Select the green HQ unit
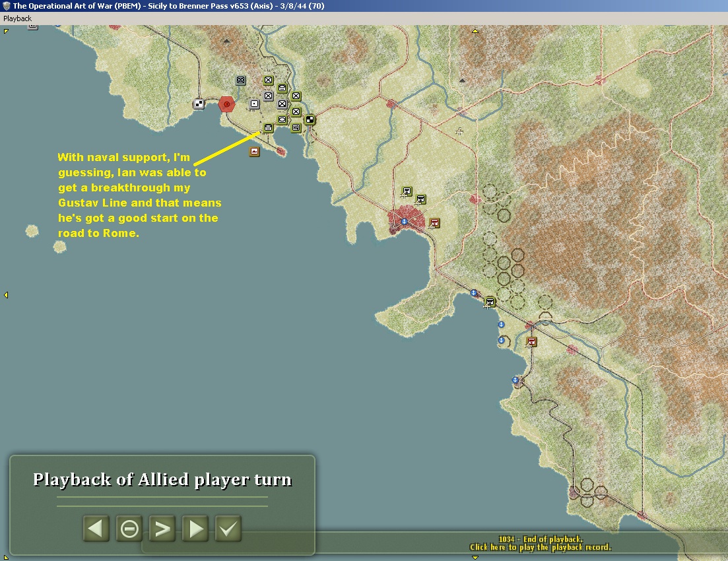The width and height of the screenshot is (728, 561). pyautogui.click(x=296, y=128)
